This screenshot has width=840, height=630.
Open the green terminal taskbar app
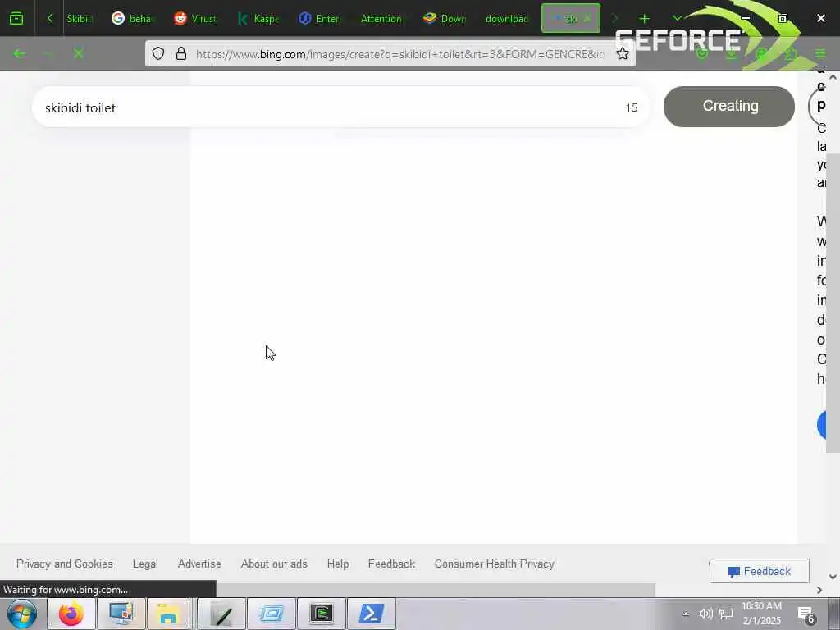322,614
